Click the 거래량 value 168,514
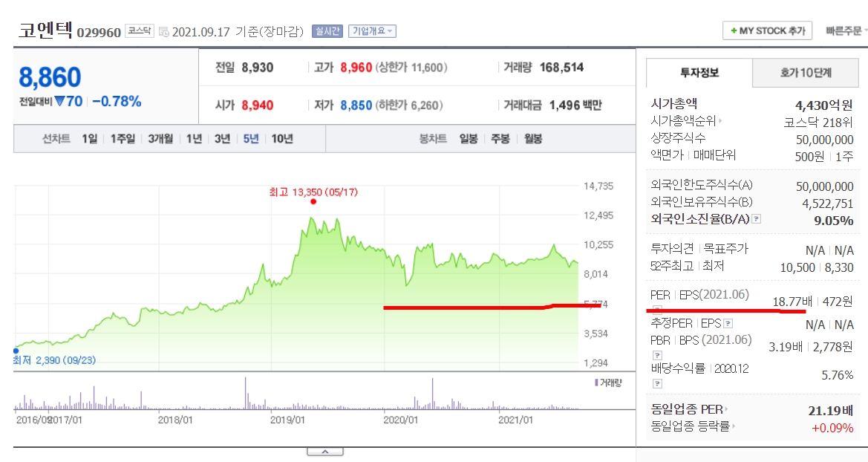868x462 pixels. click(561, 68)
